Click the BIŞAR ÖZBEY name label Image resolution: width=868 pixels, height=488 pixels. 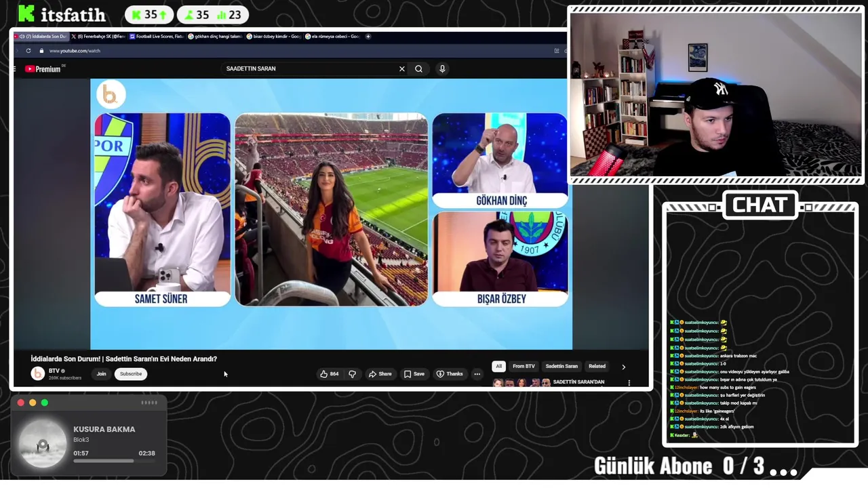coord(501,299)
